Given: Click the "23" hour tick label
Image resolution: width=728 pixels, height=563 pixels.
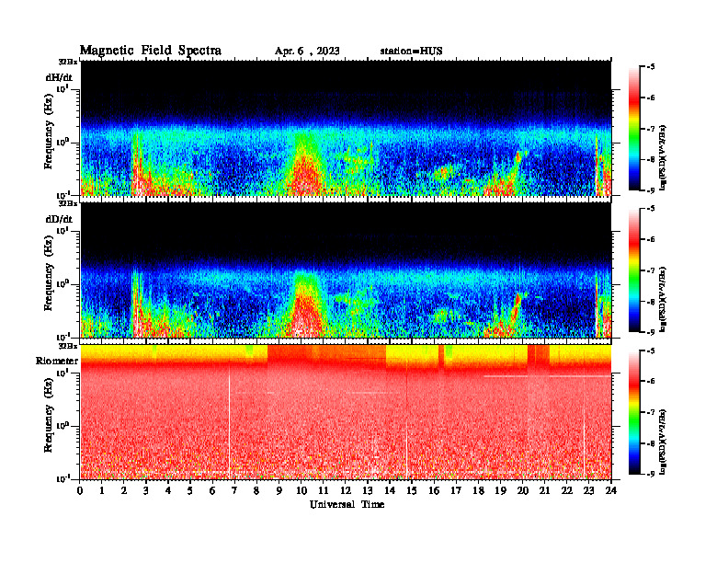Looking at the screenshot, I should [x=589, y=490].
